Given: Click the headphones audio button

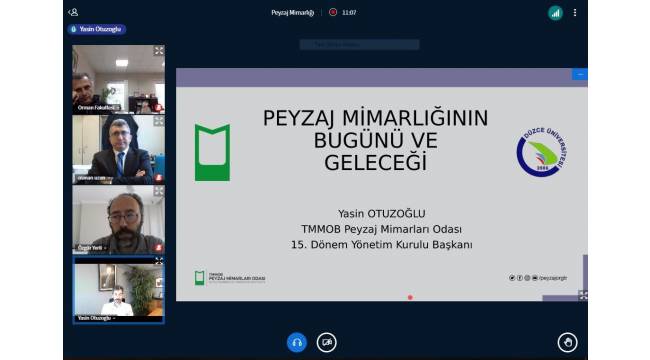Looking at the screenshot, I should [x=297, y=343].
